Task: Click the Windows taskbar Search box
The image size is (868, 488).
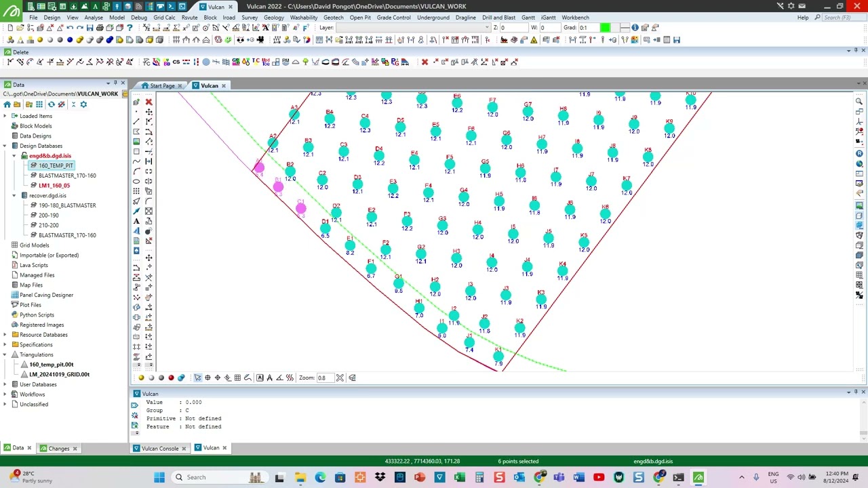Action: pyautogui.click(x=218, y=477)
